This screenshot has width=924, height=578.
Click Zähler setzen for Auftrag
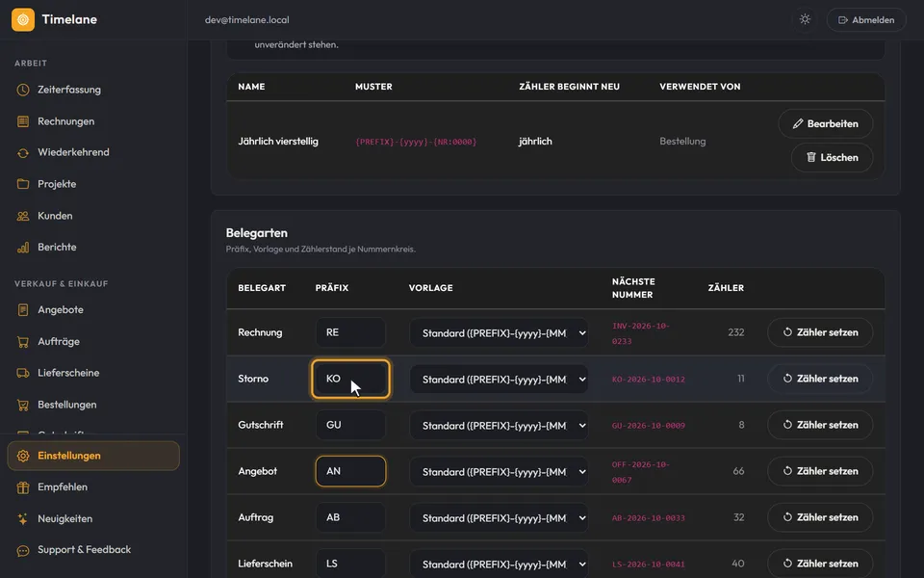click(820, 517)
